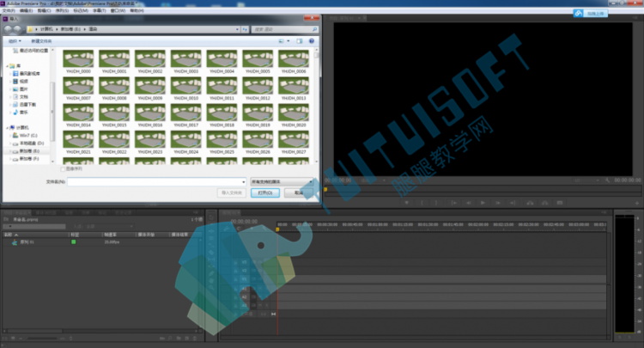This screenshot has height=348, width=644.
Task: Open the 编辑(E) Edit menu
Action: 26,10
